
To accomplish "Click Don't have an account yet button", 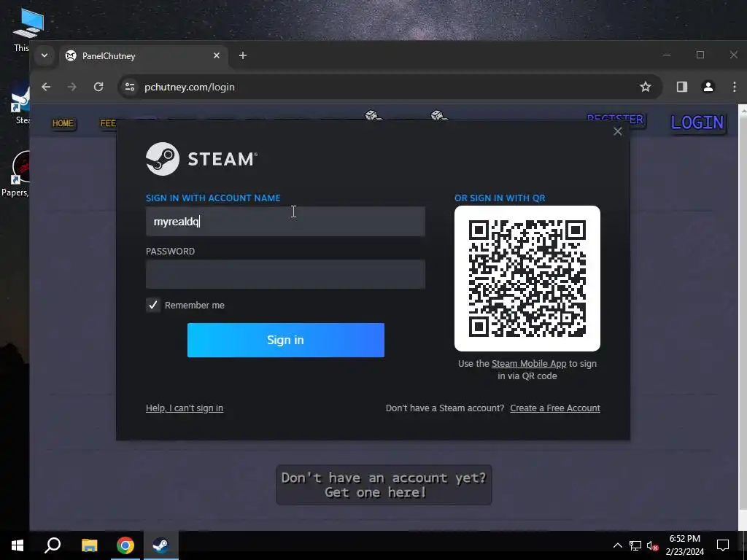I will pyautogui.click(x=384, y=485).
